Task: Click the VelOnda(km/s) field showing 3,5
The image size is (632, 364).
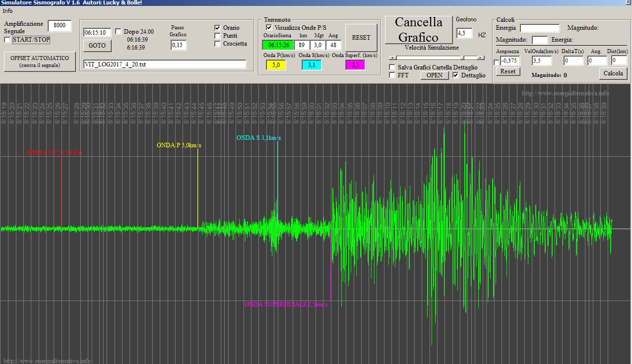Action: tap(542, 61)
